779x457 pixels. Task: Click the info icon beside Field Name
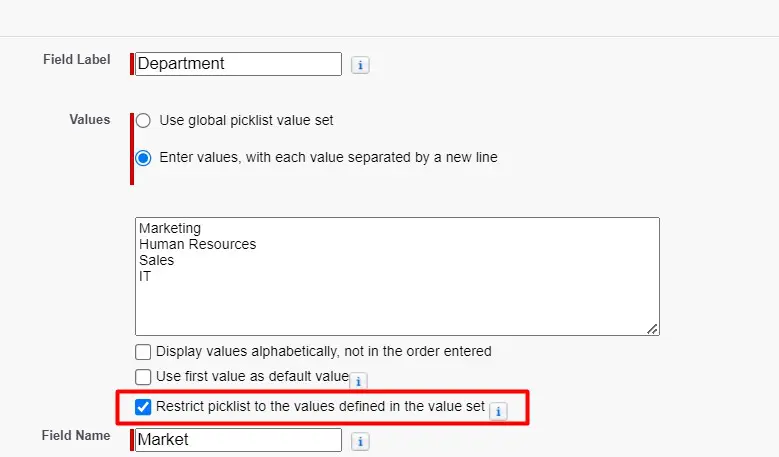point(361,441)
